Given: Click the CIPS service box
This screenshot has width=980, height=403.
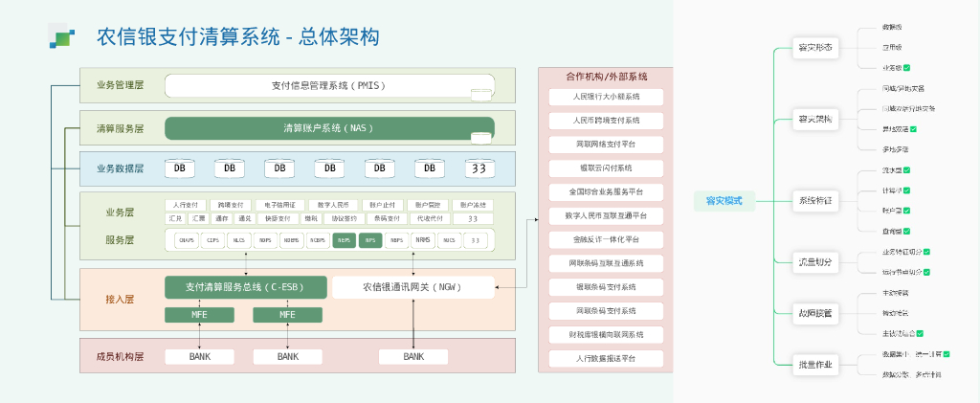Looking at the screenshot, I should (x=212, y=240).
